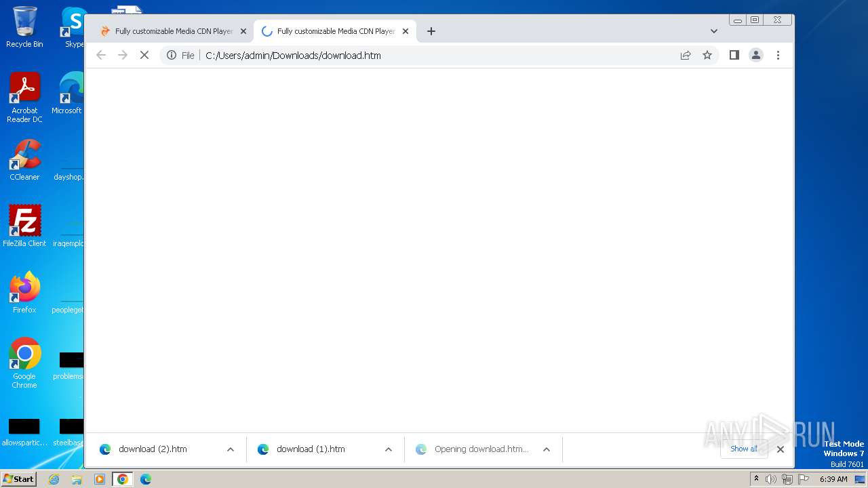Open Acrobat Reader DC shortcut
Viewport: 868px width, 488px height.
(24, 98)
